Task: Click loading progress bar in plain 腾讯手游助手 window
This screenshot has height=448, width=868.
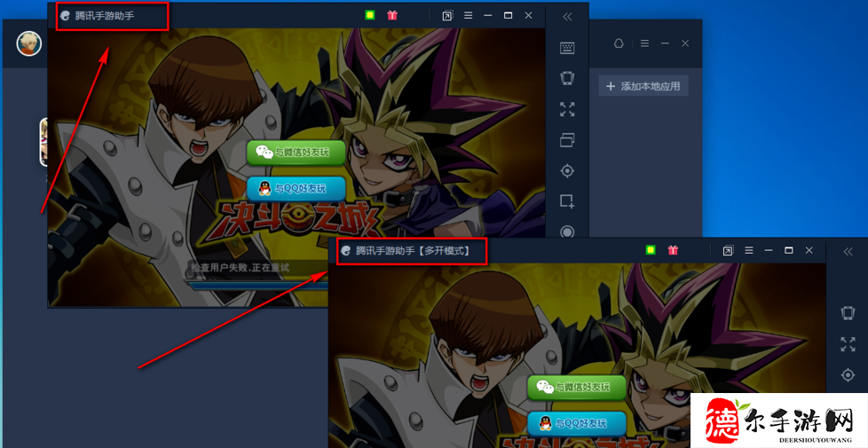Action: tap(257, 286)
